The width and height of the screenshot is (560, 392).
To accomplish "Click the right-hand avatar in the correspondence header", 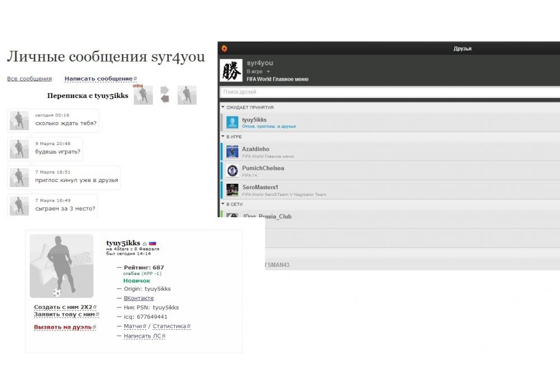I will [x=187, y=95].
